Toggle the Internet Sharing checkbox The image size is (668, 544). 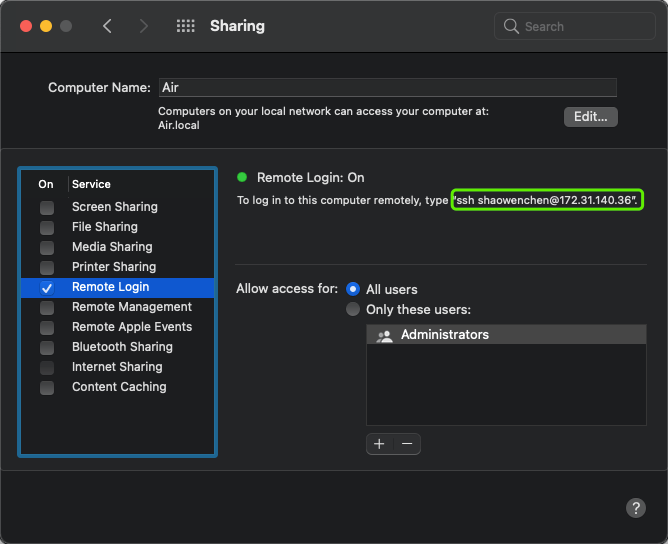[47, 368]
